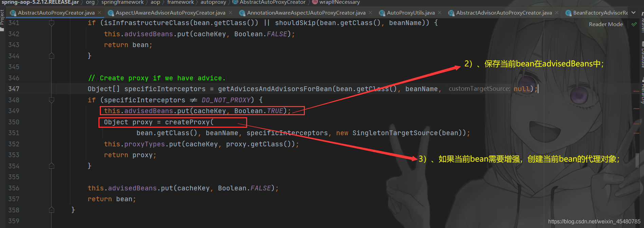
Task: Click 'proxyTypes' on line 352
Action: point(145,144)
